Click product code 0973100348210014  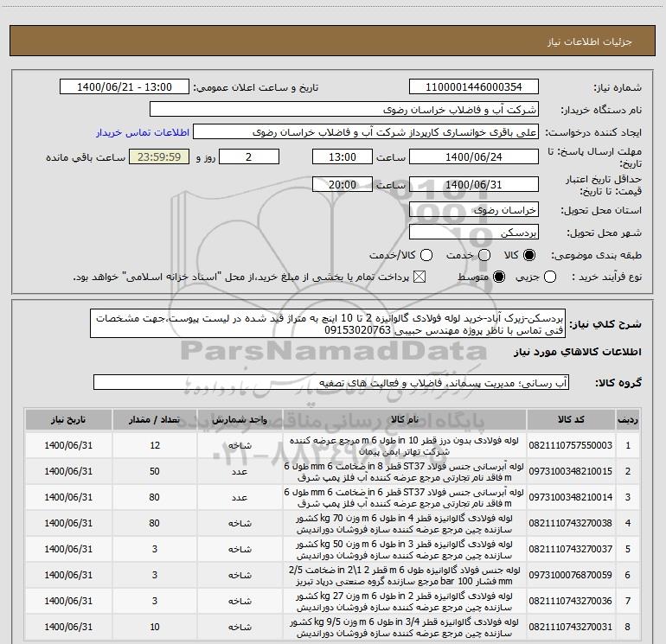tap(571, 497)
